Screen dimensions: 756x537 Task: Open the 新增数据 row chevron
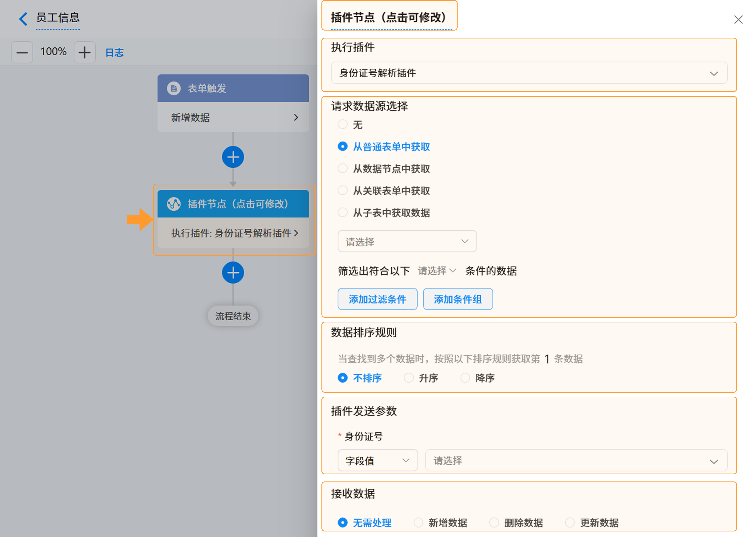coord(296,117)
